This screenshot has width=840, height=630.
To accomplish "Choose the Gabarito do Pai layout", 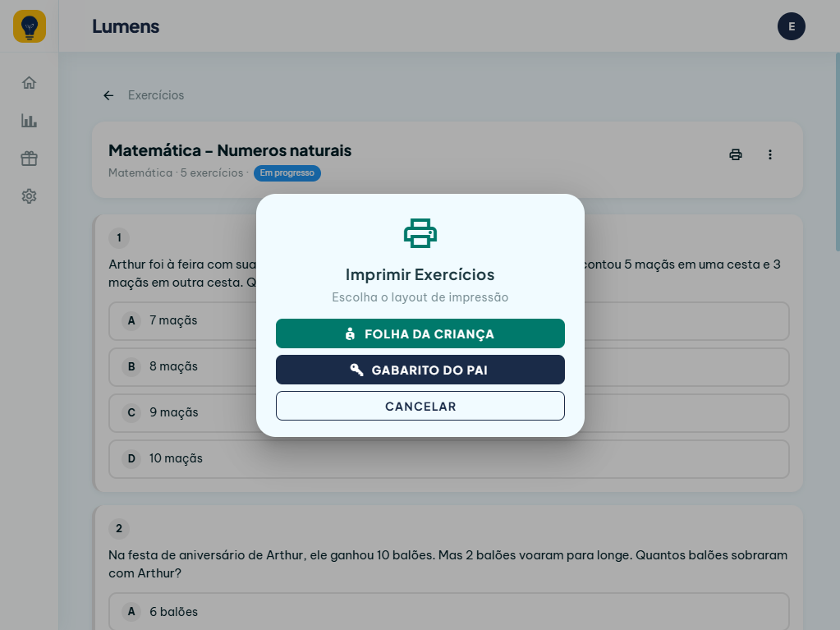I will (x=420, y=370).
